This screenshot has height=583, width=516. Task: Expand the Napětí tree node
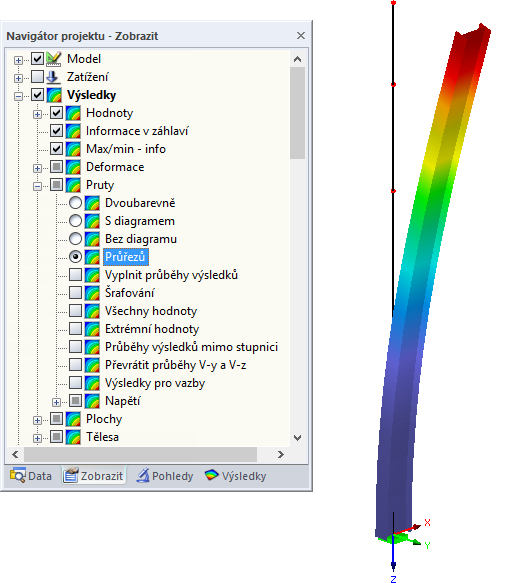[x=56, y=402]
